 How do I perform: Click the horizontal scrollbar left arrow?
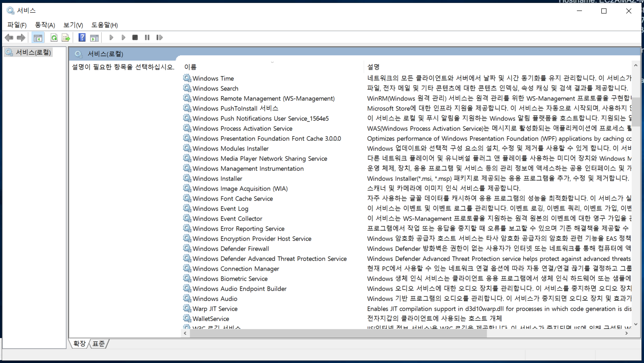click(185, 333)
